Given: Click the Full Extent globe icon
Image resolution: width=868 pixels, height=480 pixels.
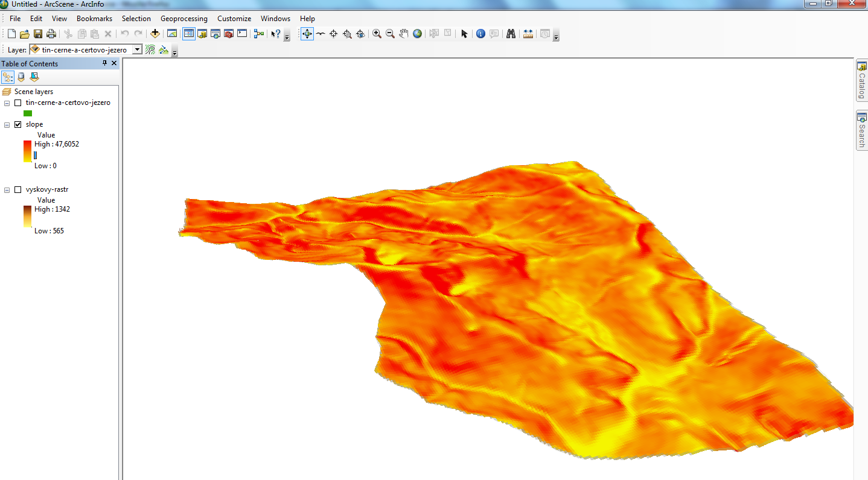Looking at the screenshot, I should point(417,34).
